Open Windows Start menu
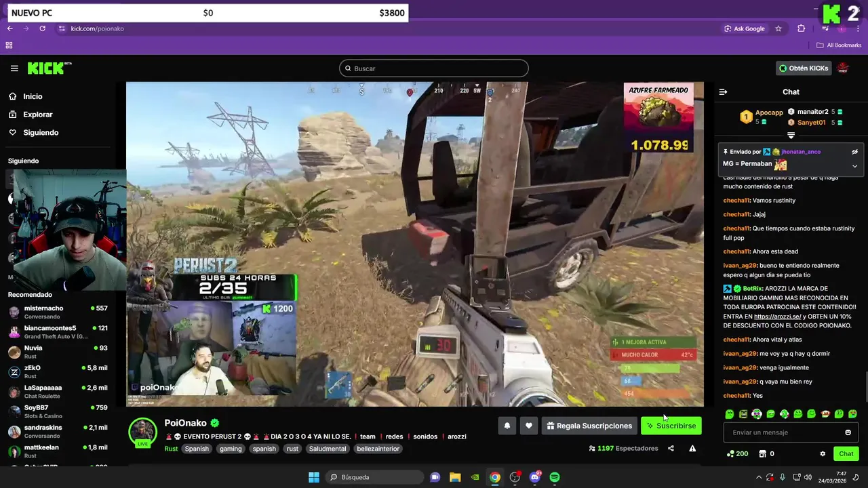The width and height of the screenshot is (868, 488). [314, 477]
